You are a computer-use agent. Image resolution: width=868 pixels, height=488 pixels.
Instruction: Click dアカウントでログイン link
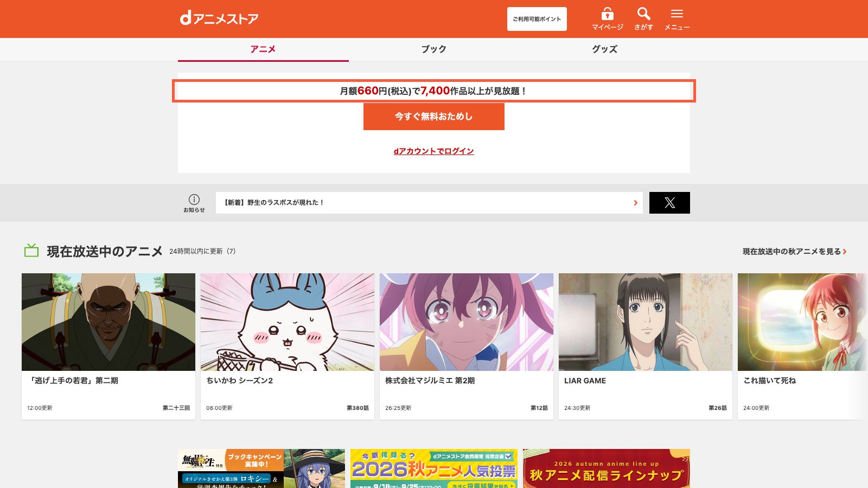tap(434, 151)
